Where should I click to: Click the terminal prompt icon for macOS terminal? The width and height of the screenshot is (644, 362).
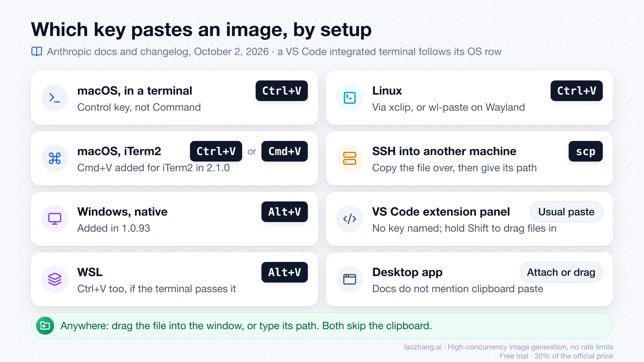[55, 98]
